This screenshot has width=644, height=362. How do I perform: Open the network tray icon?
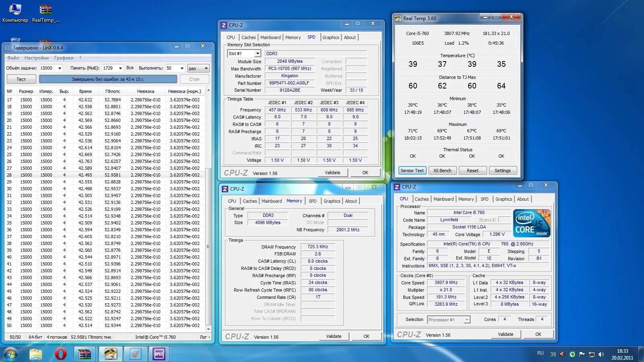(x=591, y=354)
